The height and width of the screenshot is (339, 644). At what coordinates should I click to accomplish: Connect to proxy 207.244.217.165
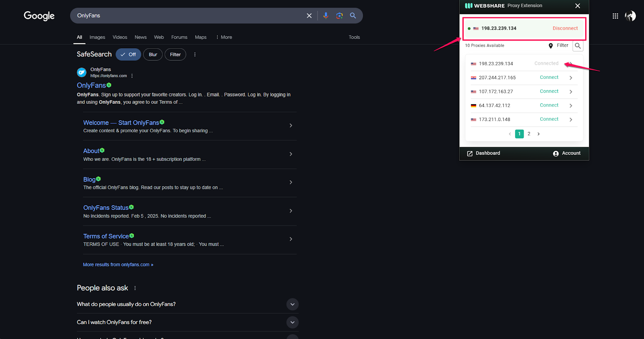pyautogui.click(x=549, y=77)
